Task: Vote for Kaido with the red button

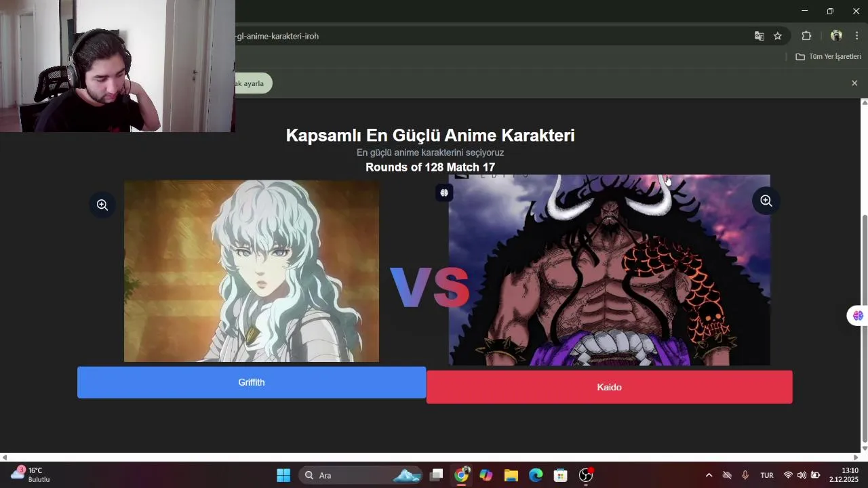Action: 609,387
